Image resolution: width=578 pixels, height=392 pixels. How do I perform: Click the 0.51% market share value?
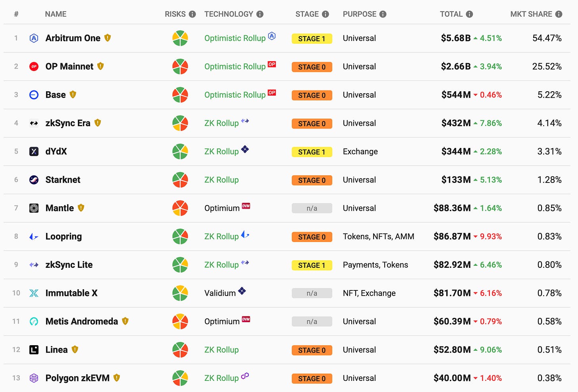[549, 350]
